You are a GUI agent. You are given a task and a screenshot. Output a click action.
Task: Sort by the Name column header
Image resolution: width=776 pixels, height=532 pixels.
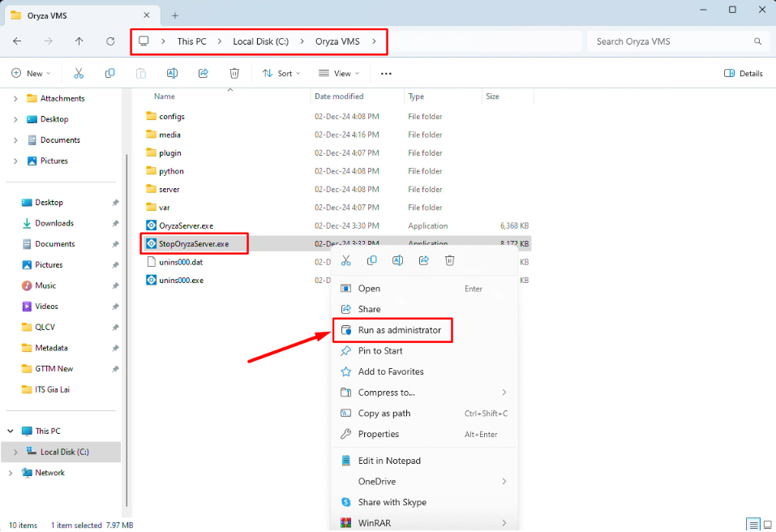(165, 97)
